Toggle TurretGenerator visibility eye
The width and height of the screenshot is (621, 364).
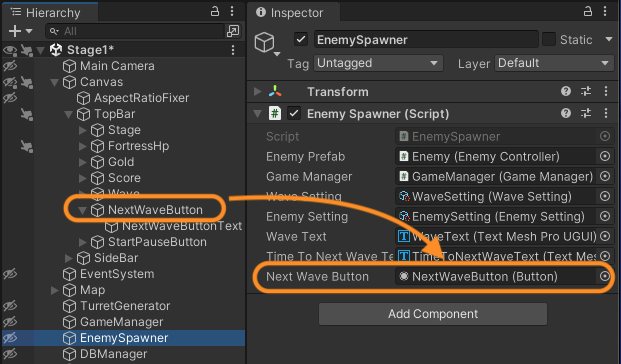(x=10, y=306)
